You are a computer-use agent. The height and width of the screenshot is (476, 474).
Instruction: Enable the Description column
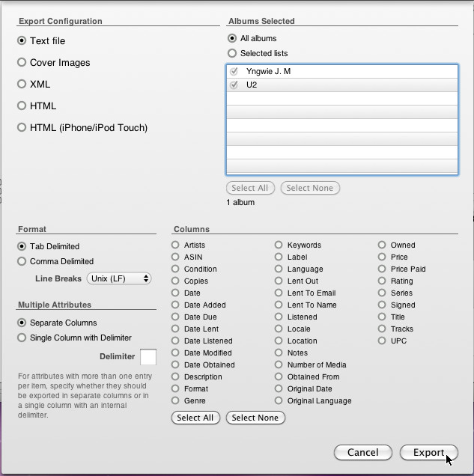[175, 376]
